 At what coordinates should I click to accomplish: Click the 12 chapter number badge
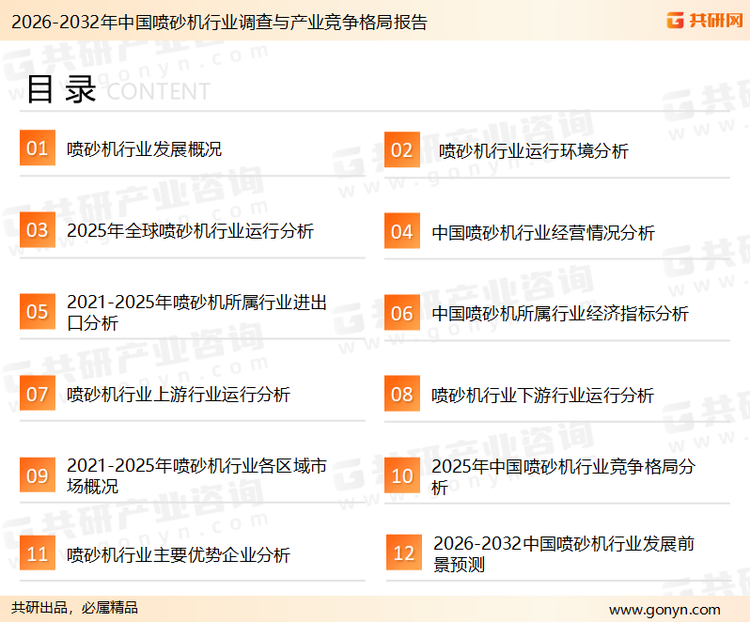tap(403, 553)
